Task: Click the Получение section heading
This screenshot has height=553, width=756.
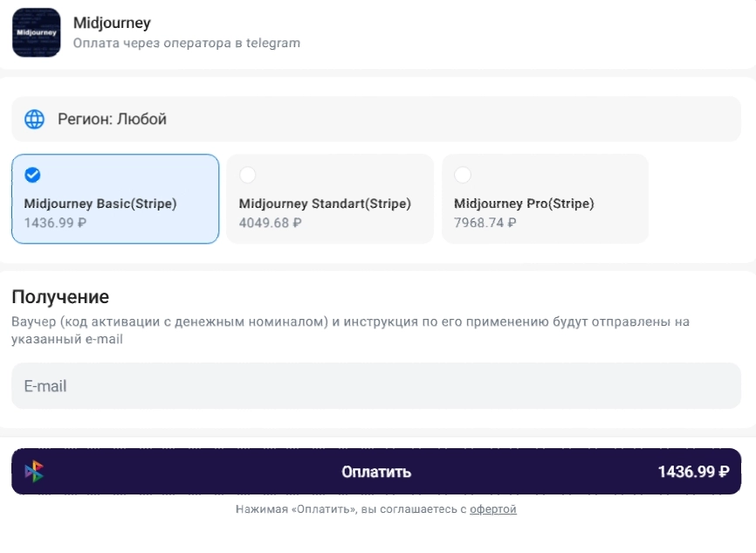Action: click(60, 297)
